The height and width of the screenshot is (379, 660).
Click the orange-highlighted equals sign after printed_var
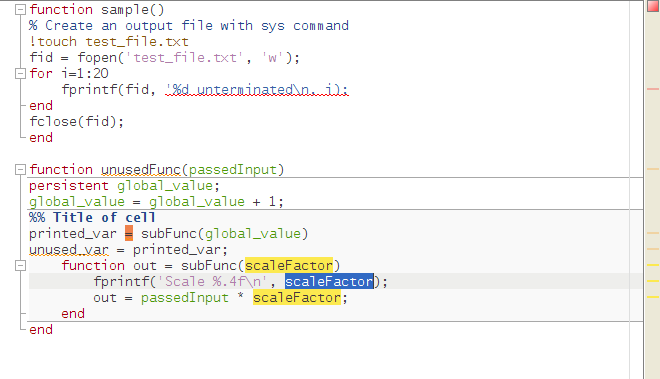[x=129, y=233]
